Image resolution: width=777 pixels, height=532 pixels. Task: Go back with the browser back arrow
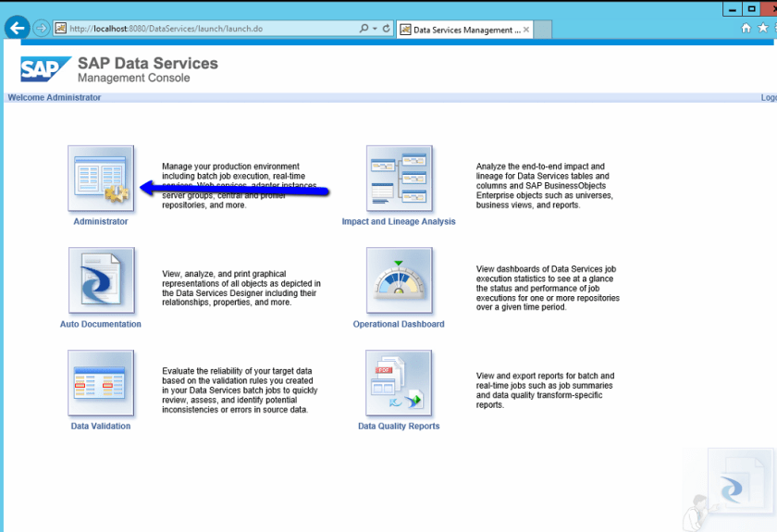click(x=17, y=29)
